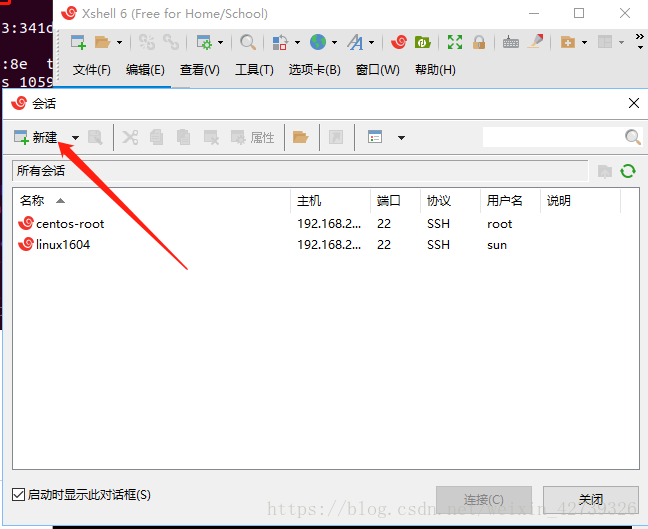Viewport: 648px width, 529px height.
Task: Click the color scheme icon in main toolbar
Action: pyautogui.click(x=280, y=42)
